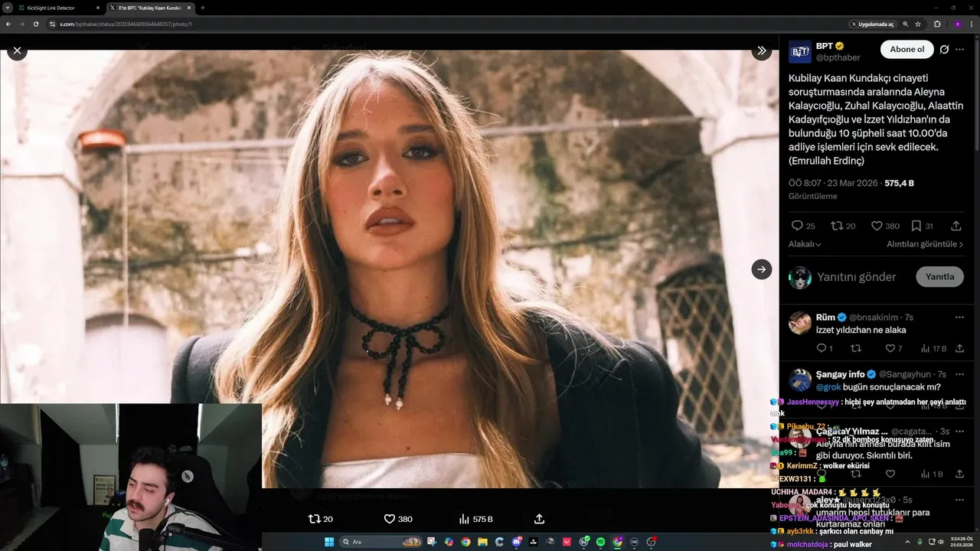The height and width of the screenshot is (551, 980).
Task: Reload the page
Action: [35, 24]
